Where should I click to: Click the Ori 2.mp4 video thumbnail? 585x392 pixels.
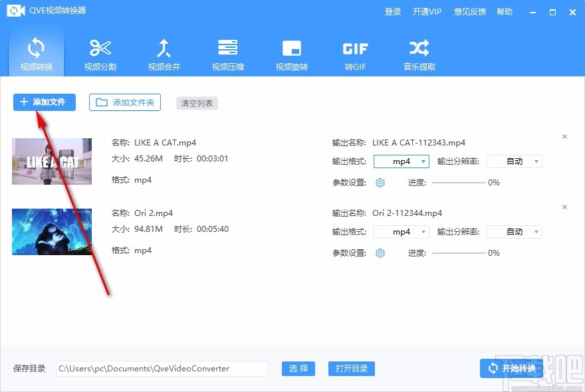coord(51,231)
